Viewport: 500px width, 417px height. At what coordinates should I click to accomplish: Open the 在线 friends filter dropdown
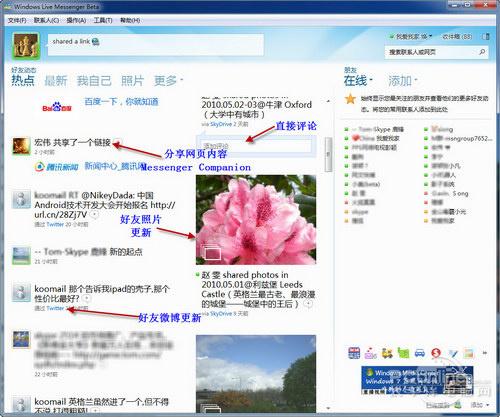pos(358,80)
